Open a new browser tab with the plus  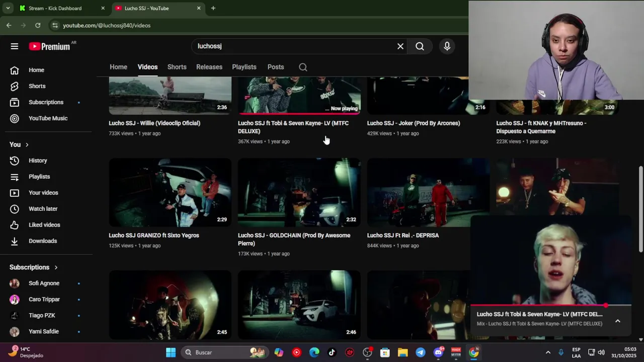click(213, 8)
